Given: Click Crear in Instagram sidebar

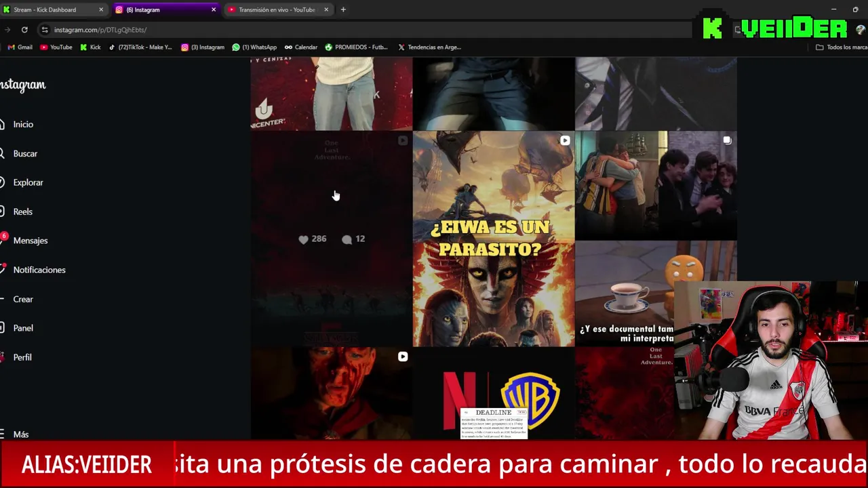Looking at the screenshot, I should 23,299.
